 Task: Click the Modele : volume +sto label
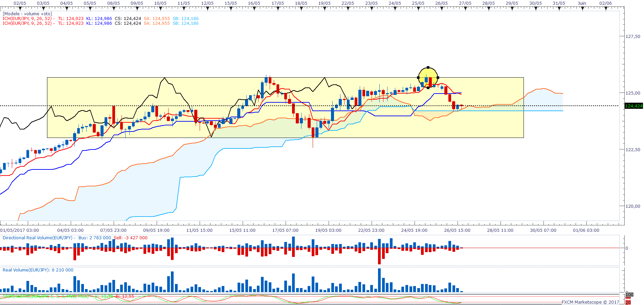pos(27,14)
